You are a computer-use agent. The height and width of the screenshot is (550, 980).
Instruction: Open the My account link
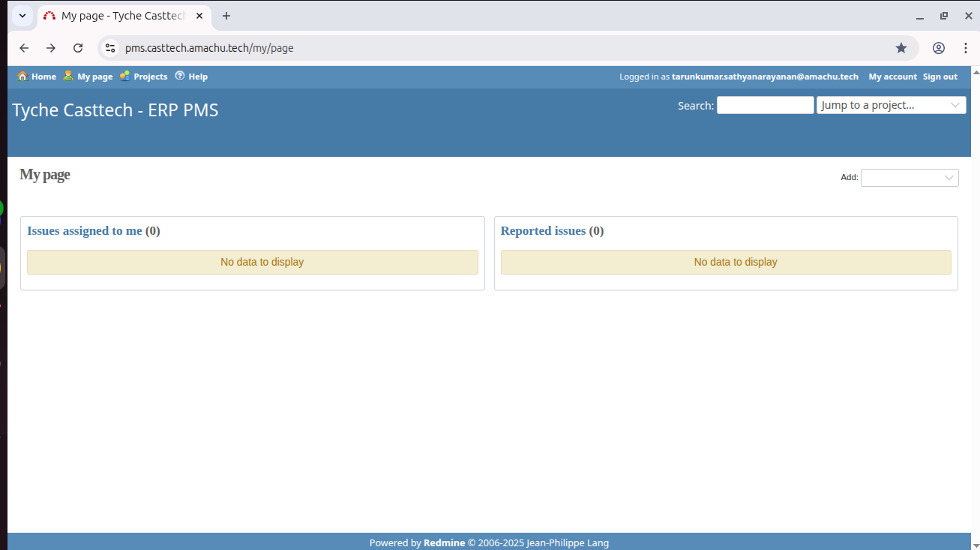pos(892,77)
